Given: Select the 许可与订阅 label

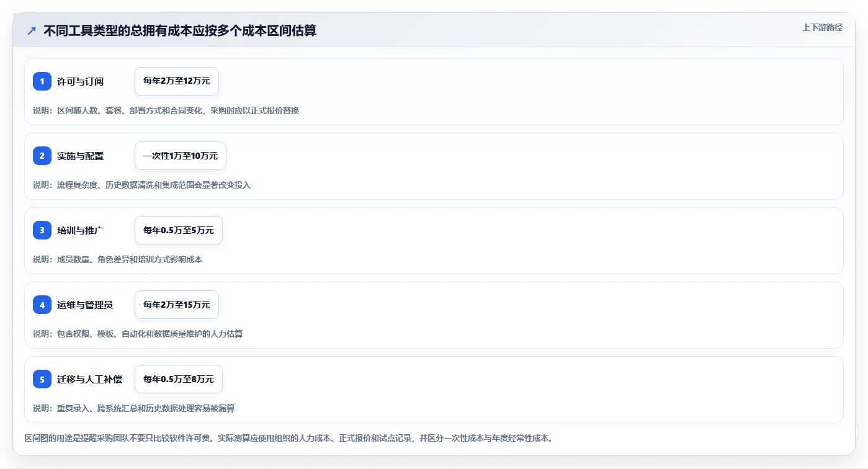Looking at the screenshot, I should (81, 81).
